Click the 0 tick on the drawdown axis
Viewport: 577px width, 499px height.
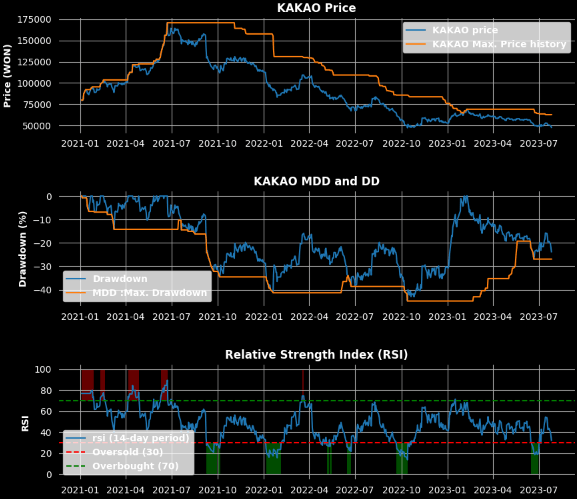[49, 197]
